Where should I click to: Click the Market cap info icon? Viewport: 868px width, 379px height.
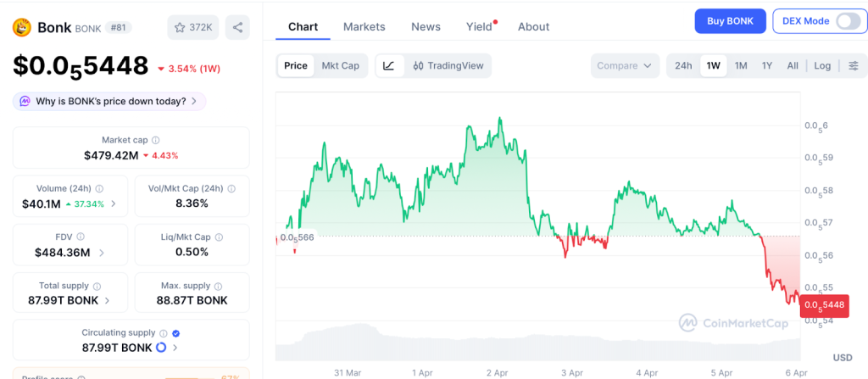[x=156, y=140]
